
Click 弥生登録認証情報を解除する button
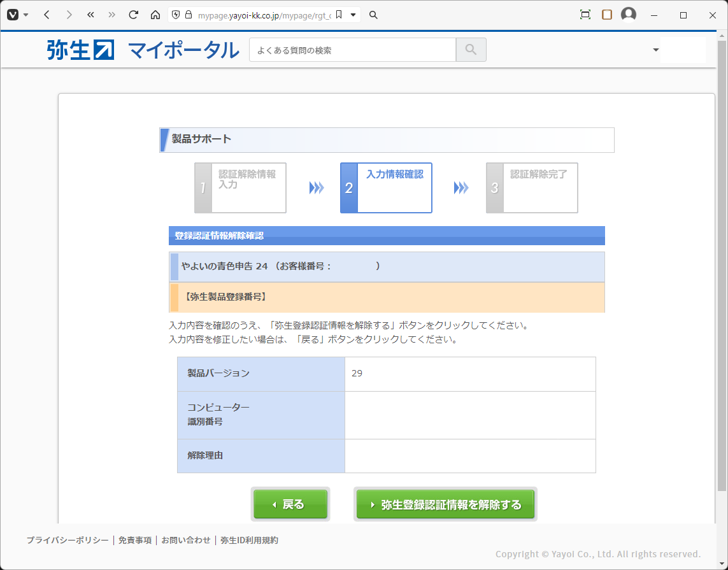pyautogui.click(x=445, y=504)
